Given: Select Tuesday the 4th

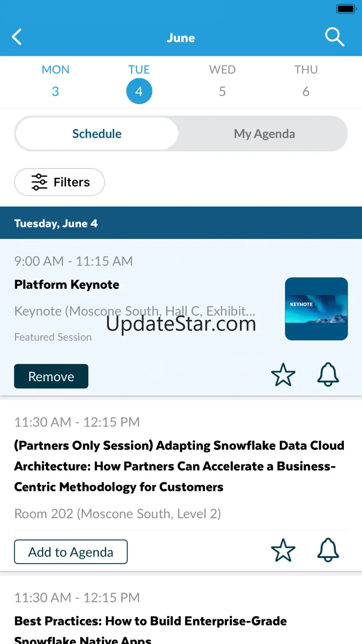Looking at the screenshot, I should (139, 91).
